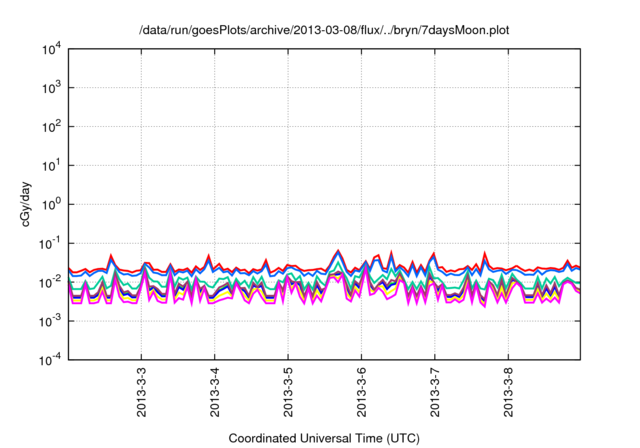Click the 10^-3 y-axis label
The height and width of the screenshot is (448, 640).
[50, 321]
